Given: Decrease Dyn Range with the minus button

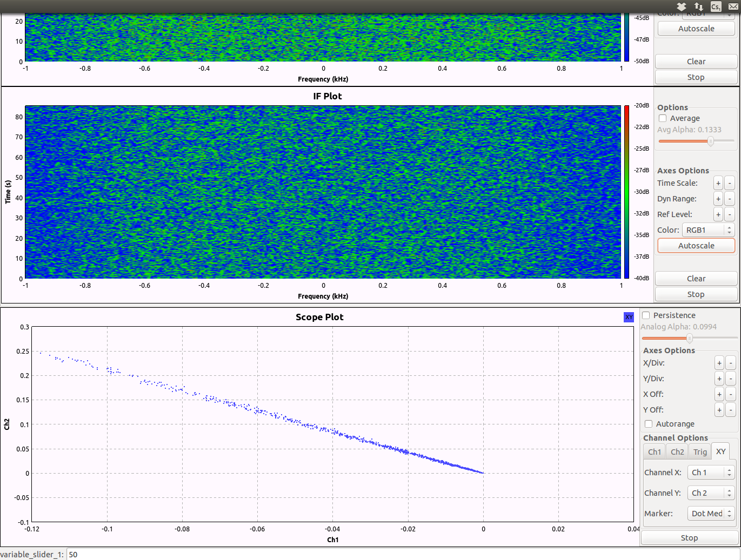Looking at the screenshot, I should tap(730, 199).
